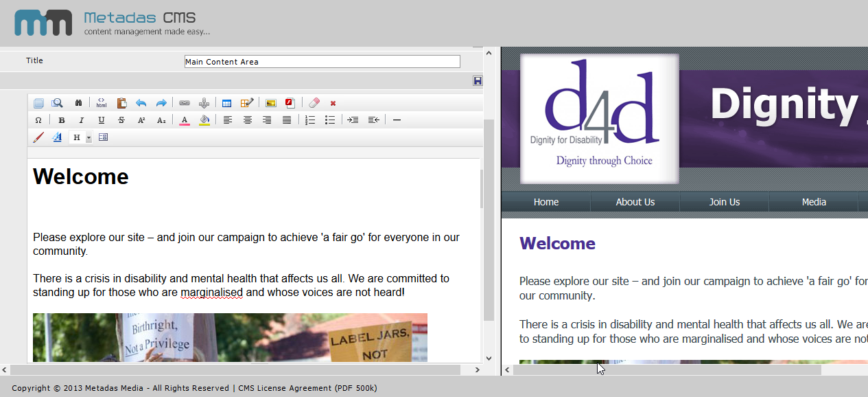
Task: Open the Media menu on the preview site
Action: 814,202
